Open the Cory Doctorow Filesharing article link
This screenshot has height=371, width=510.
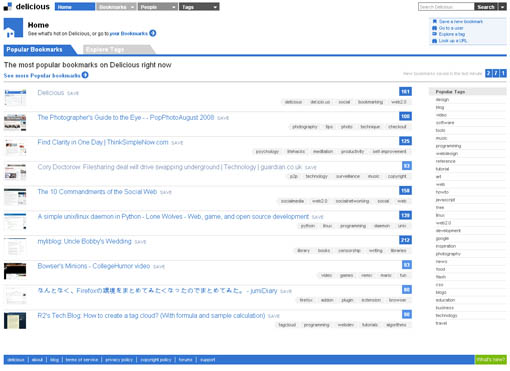coord(170,167)
